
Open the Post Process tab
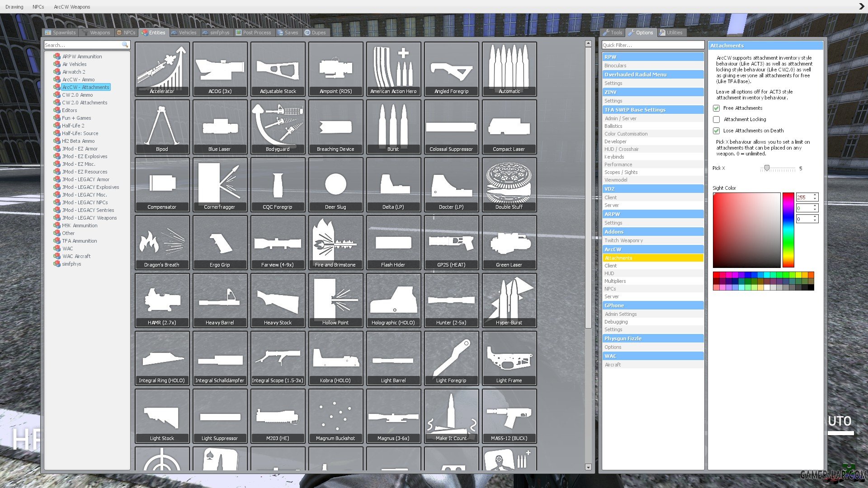pos(254,33)
